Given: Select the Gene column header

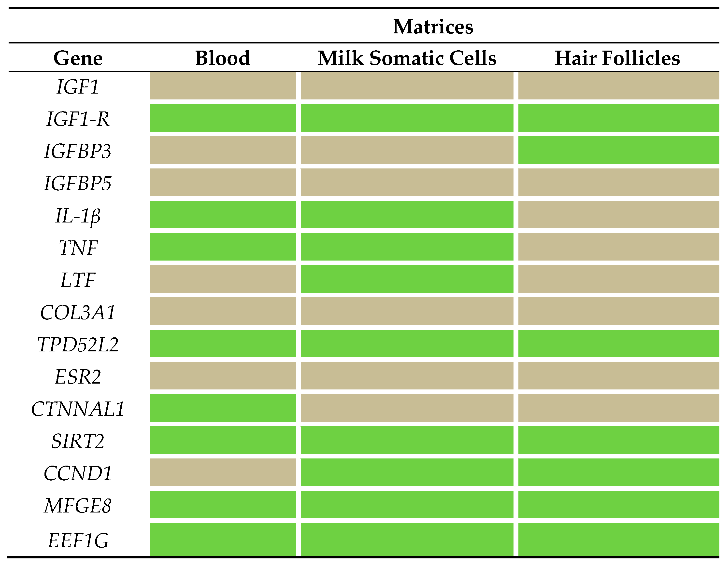Looking at the screenshot, I should click(78, 58).
